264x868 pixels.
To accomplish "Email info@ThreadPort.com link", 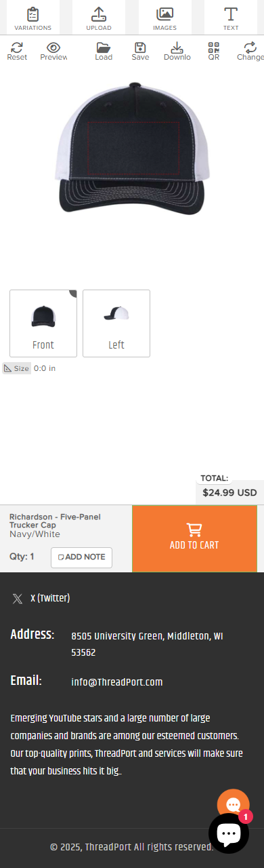I will coord(116,682).
